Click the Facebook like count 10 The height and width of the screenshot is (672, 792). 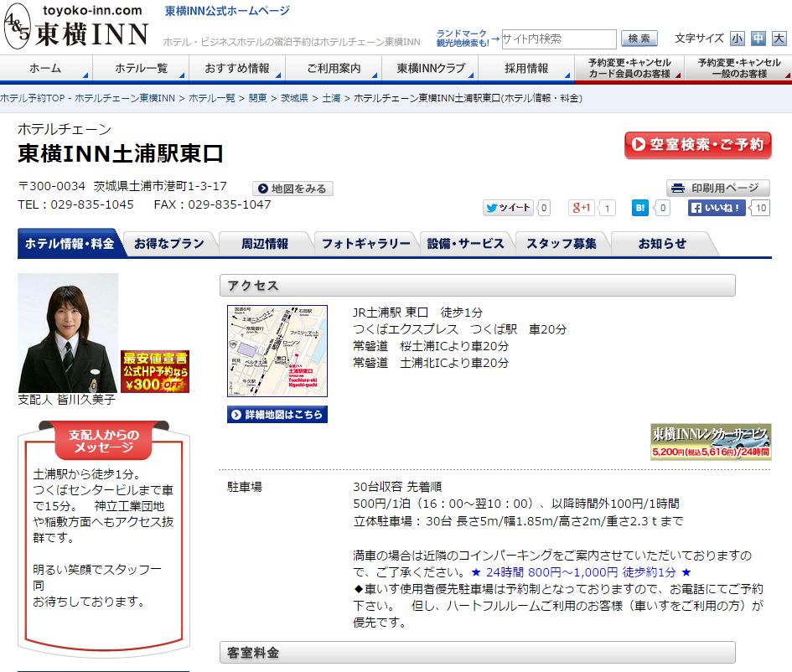click(x=761, y=208)
